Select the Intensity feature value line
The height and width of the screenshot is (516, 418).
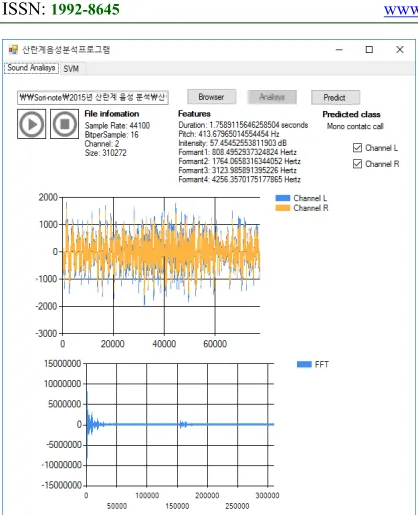pos(233,143)
